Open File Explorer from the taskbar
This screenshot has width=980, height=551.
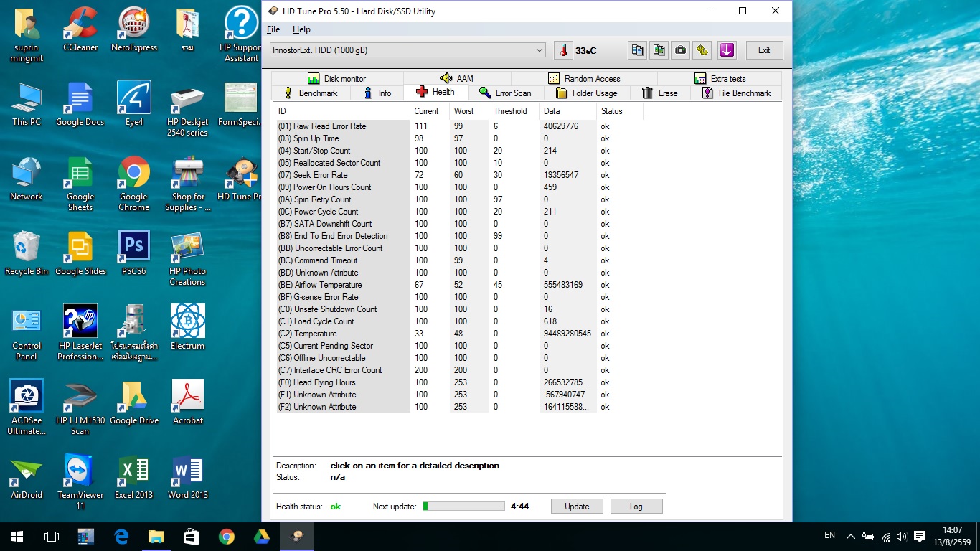(156, 536)
